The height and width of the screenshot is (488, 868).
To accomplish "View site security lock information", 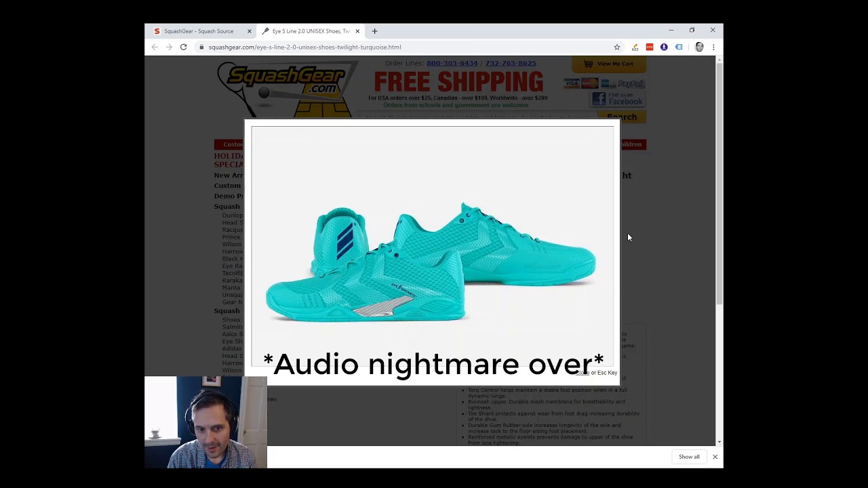I will point(201,47).
